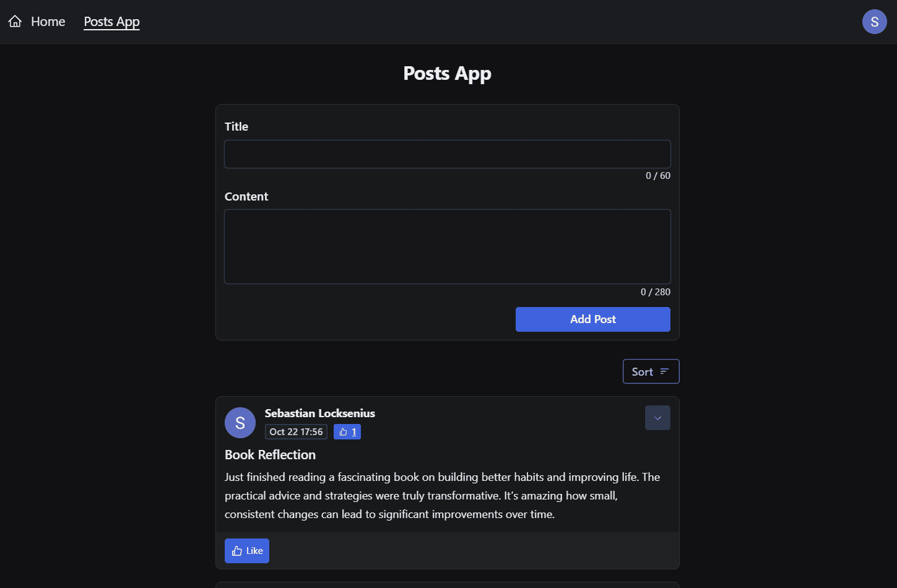This screenshot has height=588, width=897.
Task: Select the Posts App navigation tab
Action: 111,21
